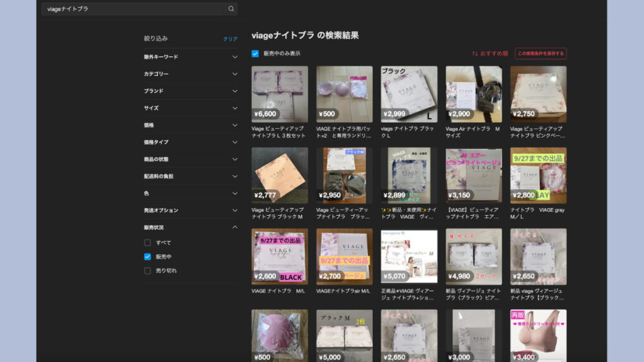The width and height of the screenshot is (644, 362).
Task: Expand the 色 filter
Action: (x=191, y=194)
